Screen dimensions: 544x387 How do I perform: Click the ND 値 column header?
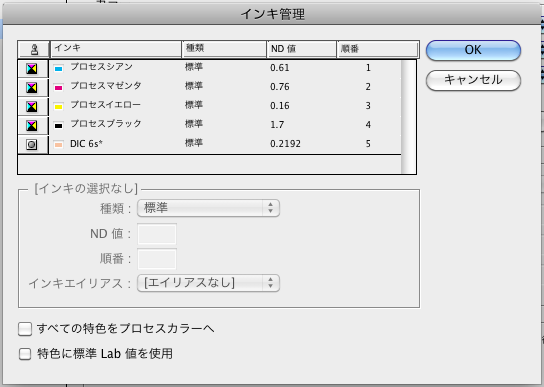(x=301, y=49)
